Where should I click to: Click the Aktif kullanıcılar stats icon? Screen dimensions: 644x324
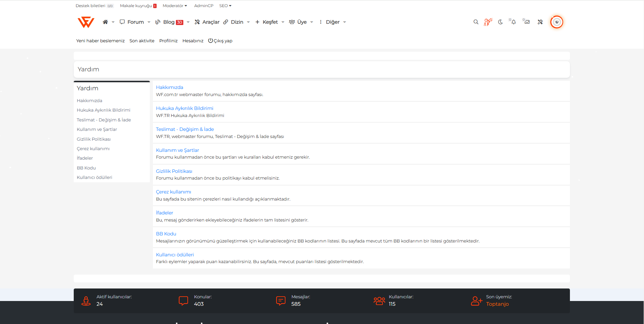click(x=86, y=301)
